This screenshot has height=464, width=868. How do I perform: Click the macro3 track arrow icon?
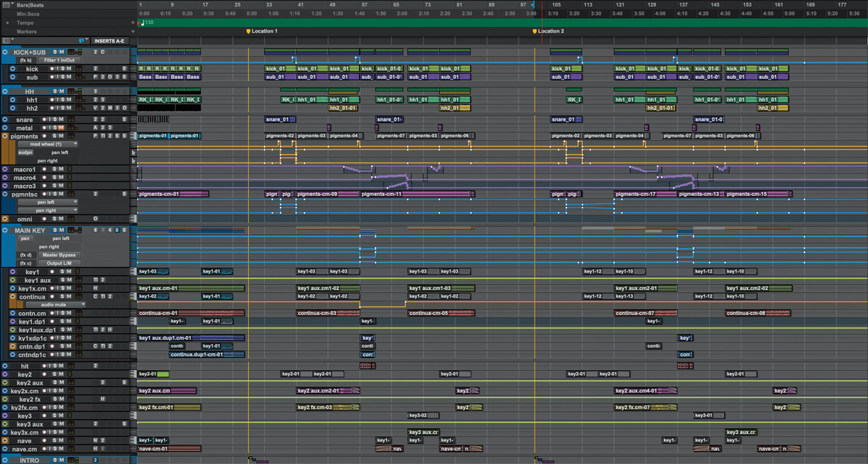[x=5, y=186]
